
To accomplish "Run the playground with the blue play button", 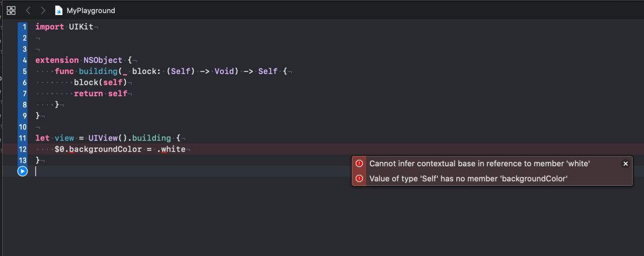I will pos(22,171).
